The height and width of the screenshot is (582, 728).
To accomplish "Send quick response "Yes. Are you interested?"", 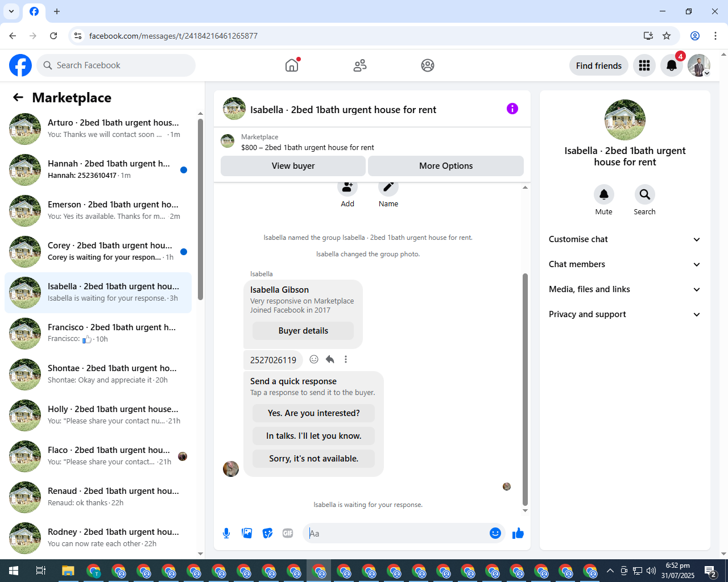I will point(314,413).
